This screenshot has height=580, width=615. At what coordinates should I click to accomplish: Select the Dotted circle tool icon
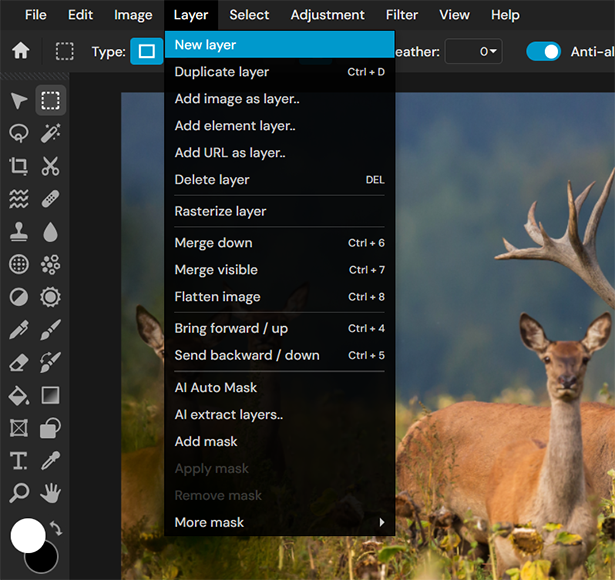(18, 264)
